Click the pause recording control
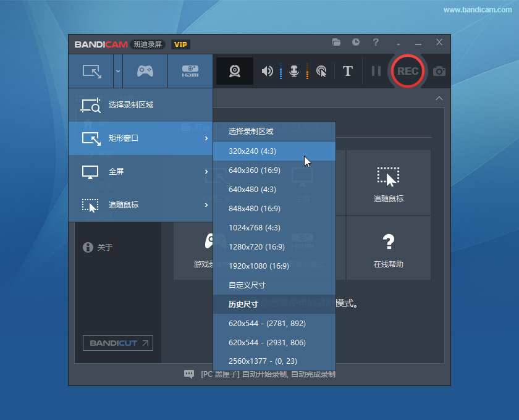Viewport: 519px width, 420px height. [376, 71]
